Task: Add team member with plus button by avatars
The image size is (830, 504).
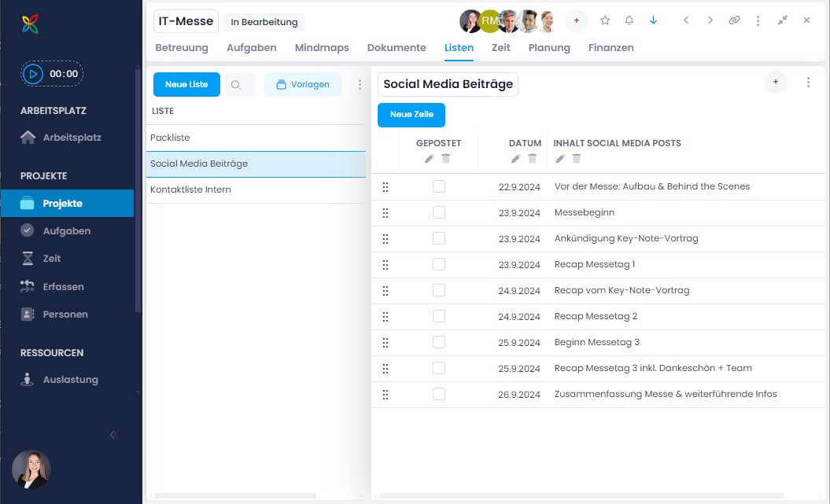Action: (576, 21)
